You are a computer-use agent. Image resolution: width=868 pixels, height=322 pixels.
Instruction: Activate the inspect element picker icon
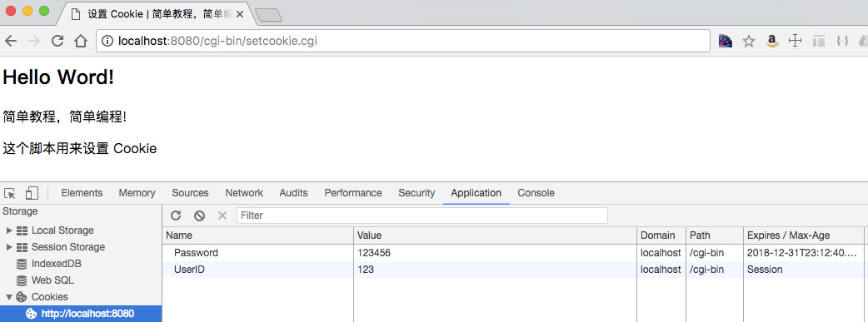[10, 193]
